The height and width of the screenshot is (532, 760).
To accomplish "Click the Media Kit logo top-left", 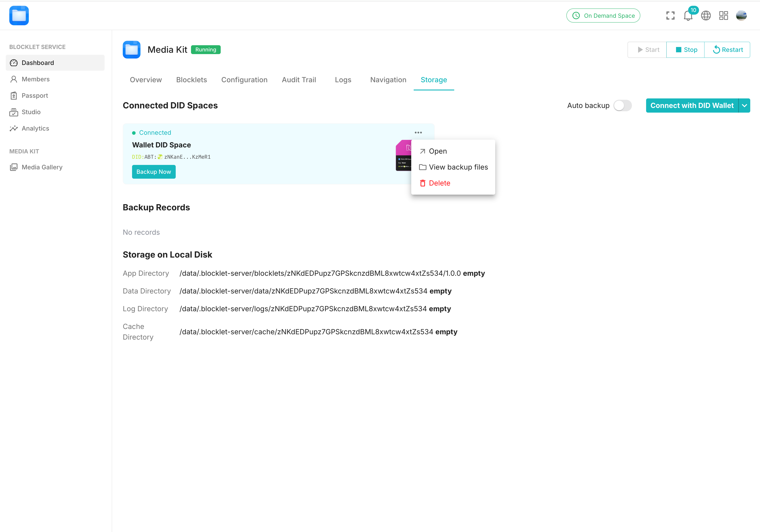I will coord(19,16).
